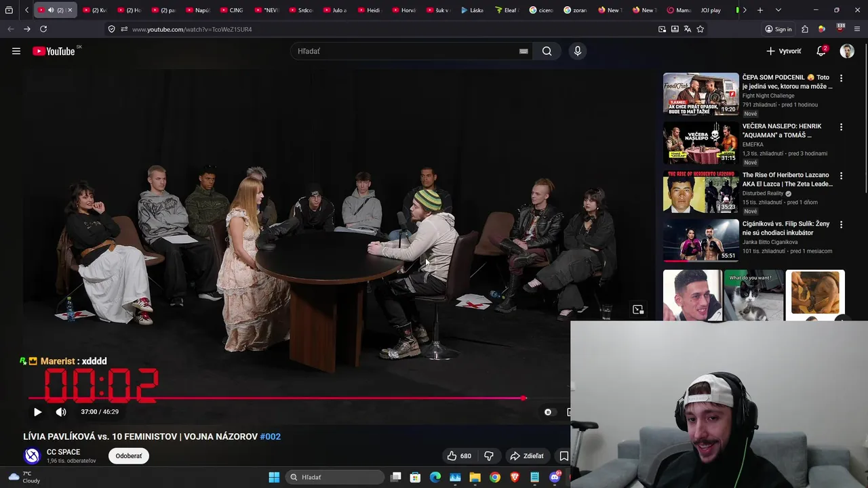Open the YouTube notifications bell
The width and height of the screenshot is (868, 488).
click(821, 51)
